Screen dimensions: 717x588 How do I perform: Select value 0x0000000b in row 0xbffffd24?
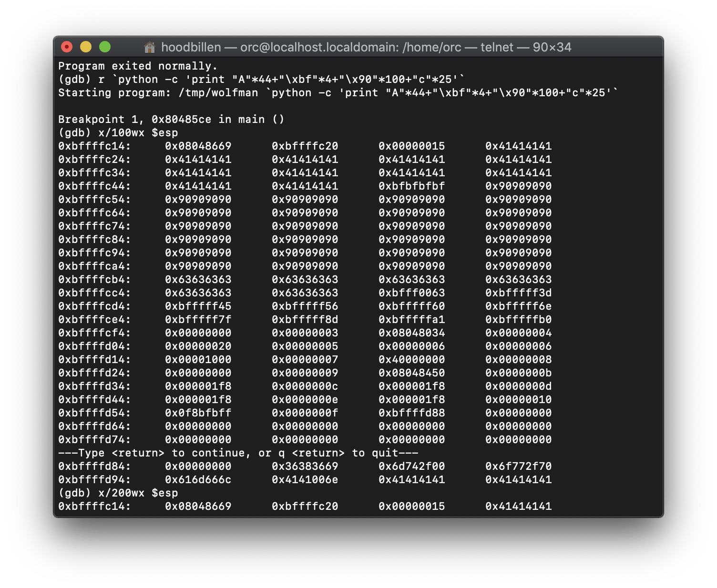519,373
